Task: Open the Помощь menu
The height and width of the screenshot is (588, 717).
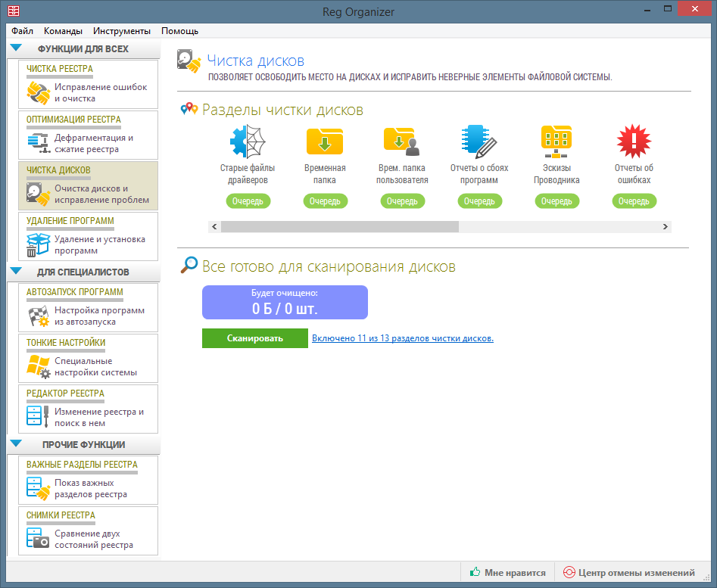Action: click(x=179, y=31)
